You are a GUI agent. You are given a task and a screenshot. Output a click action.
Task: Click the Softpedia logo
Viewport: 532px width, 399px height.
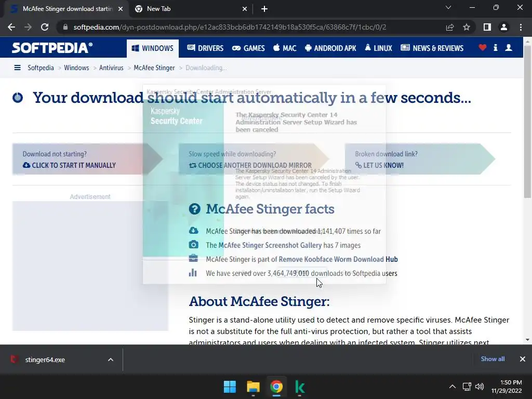[52, 47]
